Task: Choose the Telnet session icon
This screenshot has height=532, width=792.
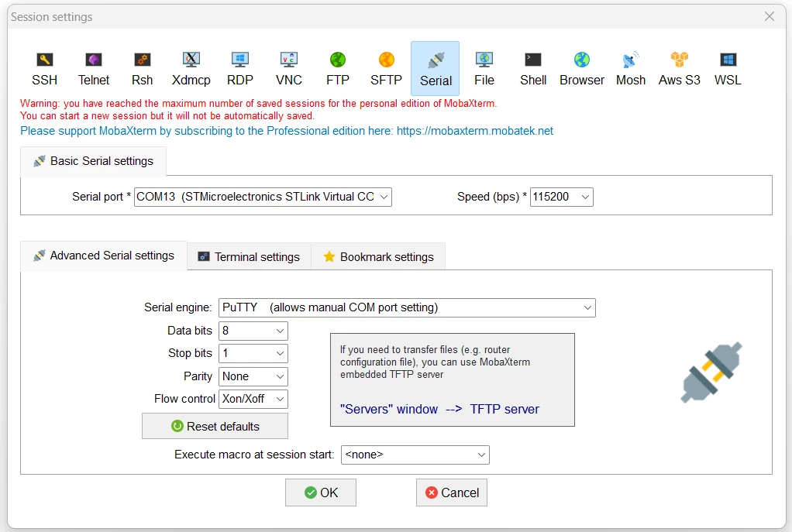Action: point(94,69)
